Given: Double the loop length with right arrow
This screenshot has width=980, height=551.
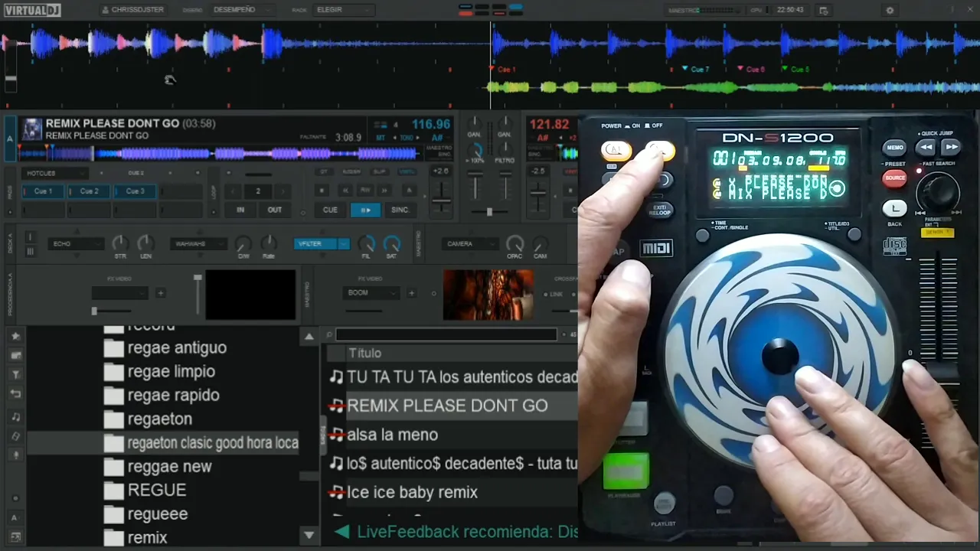Looking at the screenshot, I should (x=283, y=191).
